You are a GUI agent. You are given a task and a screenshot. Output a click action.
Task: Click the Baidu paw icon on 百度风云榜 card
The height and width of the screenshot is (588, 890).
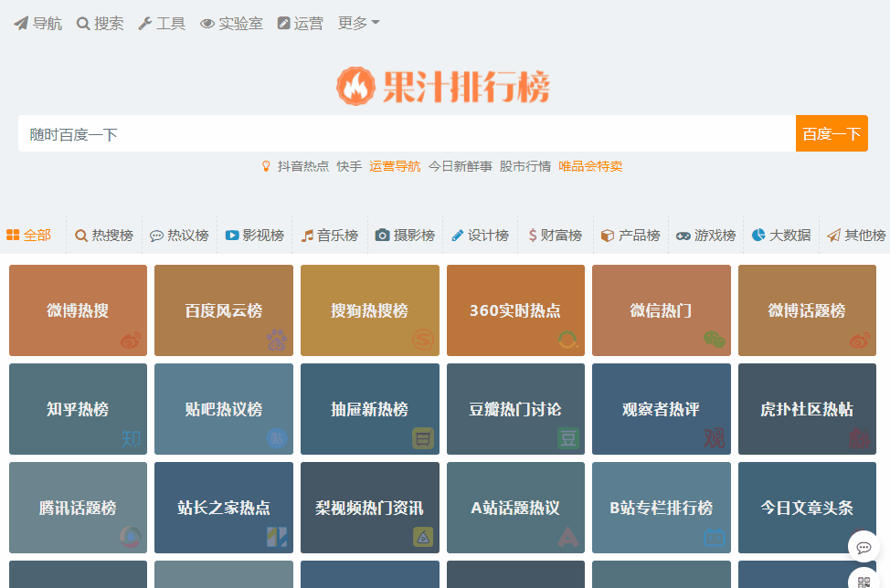(x=277, y=340)
